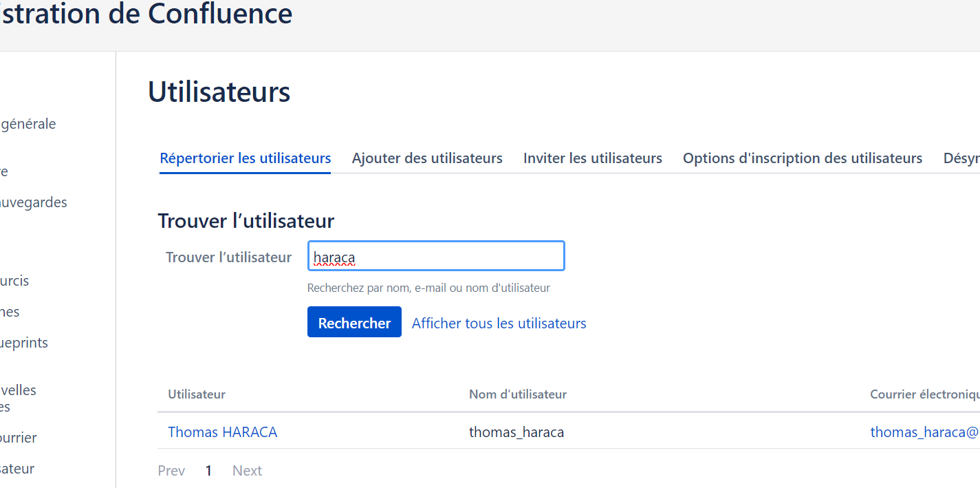Click the Rechercher button

pos(354,322)
